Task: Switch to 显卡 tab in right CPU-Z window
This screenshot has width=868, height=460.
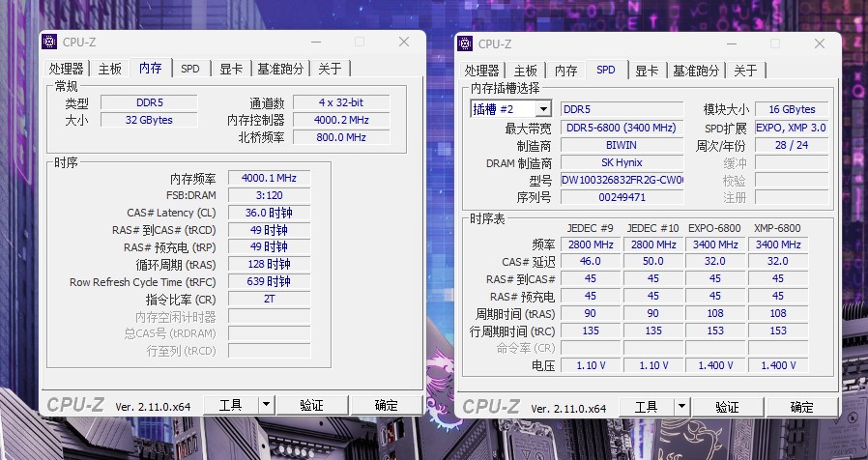Action: coord(647,71)
